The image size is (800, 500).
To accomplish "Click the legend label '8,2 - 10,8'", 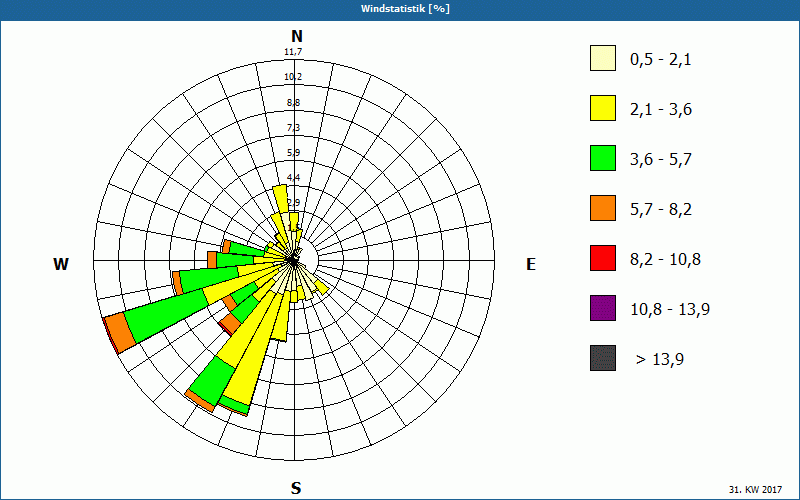I will (665, 260).
